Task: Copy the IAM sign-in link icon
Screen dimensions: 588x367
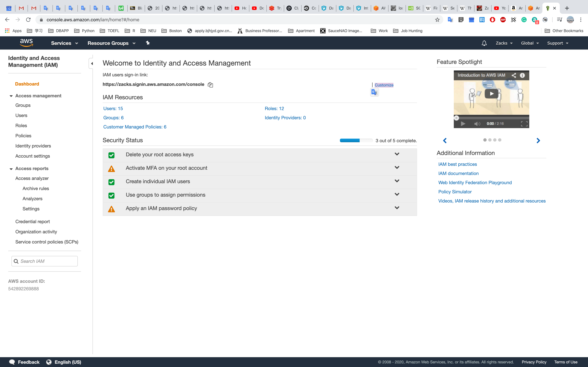Action: point(210,85)
